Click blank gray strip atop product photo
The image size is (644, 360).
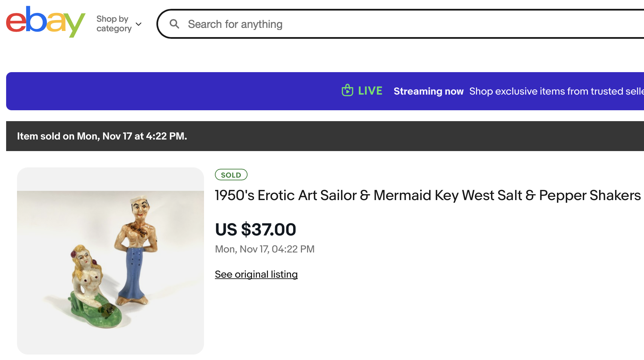tap(111, 179)
